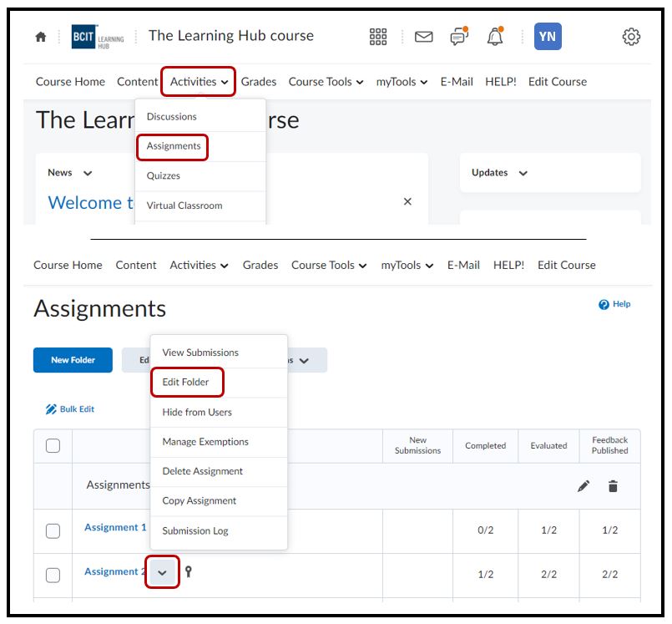The width and height of the screenshot is (672, 624).
Task: Open subscription alerts chat bubble icon
Action: pos(458,37)
